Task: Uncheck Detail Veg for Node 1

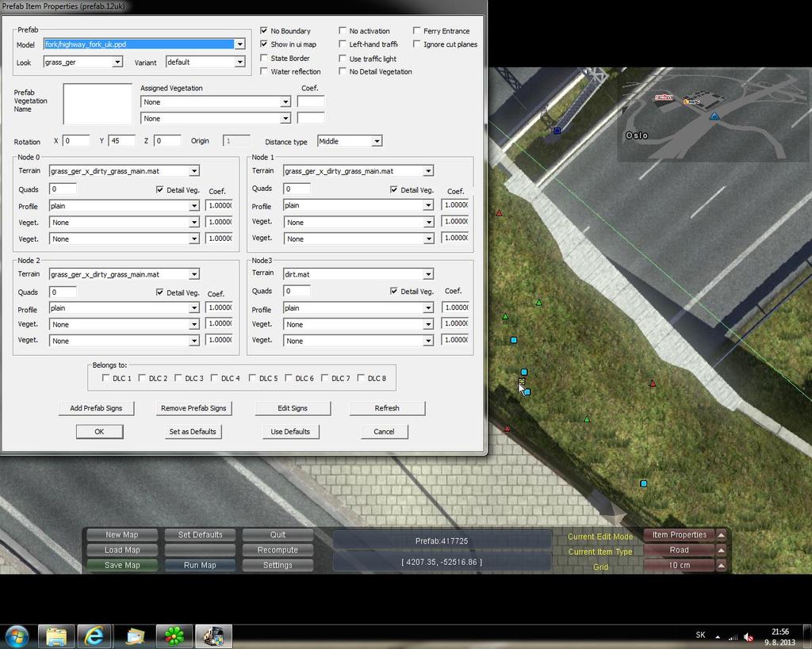Action: point(393,190)
